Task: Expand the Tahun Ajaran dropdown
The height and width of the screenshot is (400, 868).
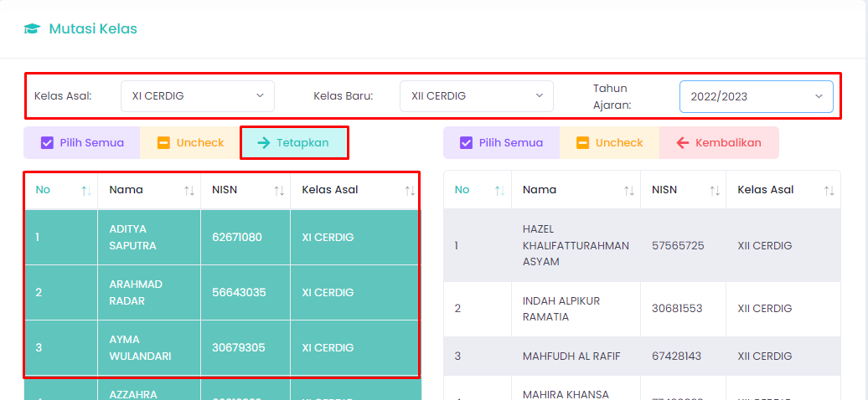Action: [x=756, y=97]
